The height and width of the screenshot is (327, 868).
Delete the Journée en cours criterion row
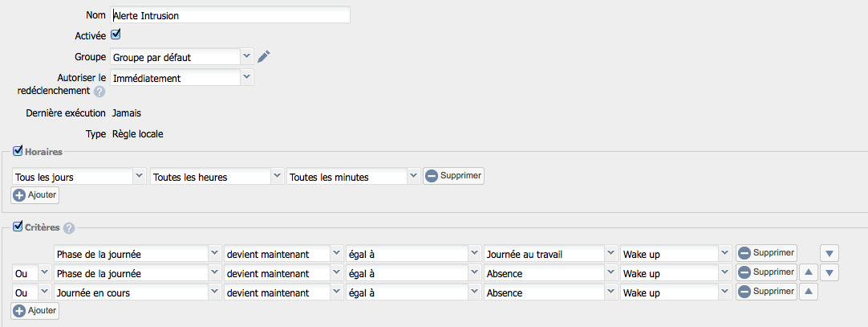(x=766, y=292)
